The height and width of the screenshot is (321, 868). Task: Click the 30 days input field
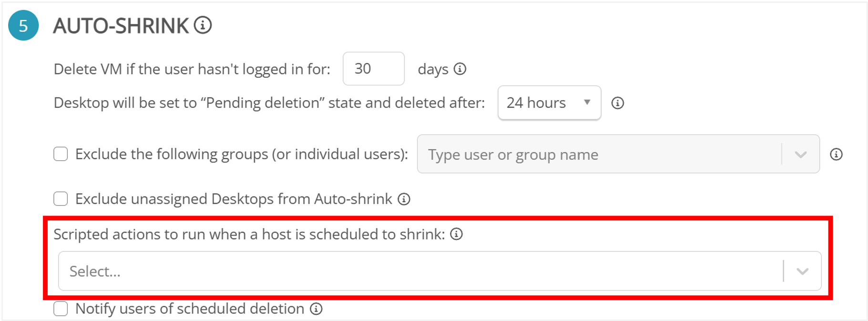click(x=373, y=69)
